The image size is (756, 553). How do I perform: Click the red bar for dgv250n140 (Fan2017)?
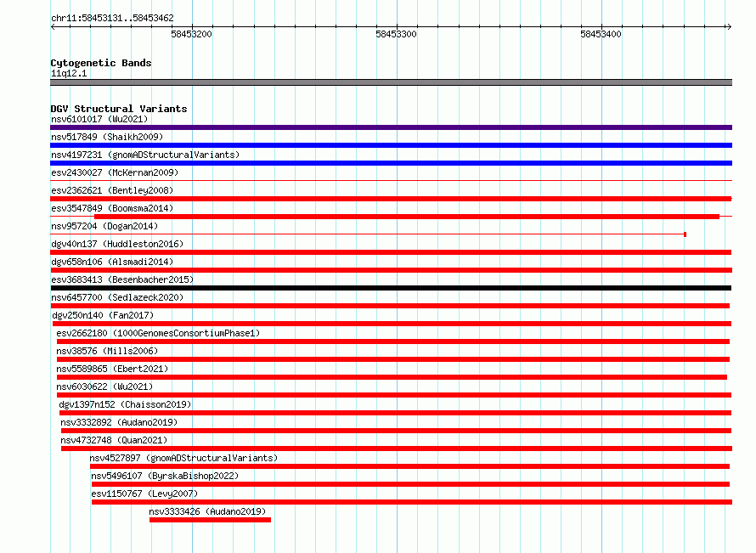[x=392, y=324]
